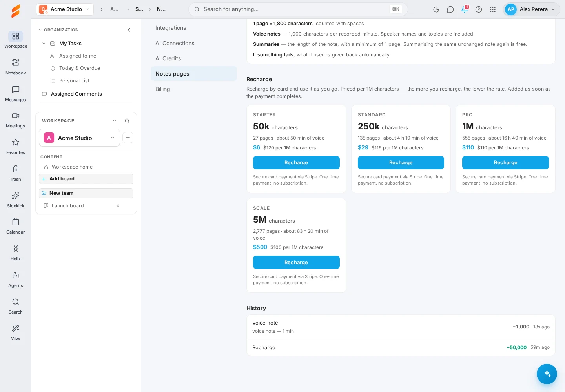Launch Sidekick from the left rail
The height and width of the screenshot is (392, 565).
(x=16, y=200)
